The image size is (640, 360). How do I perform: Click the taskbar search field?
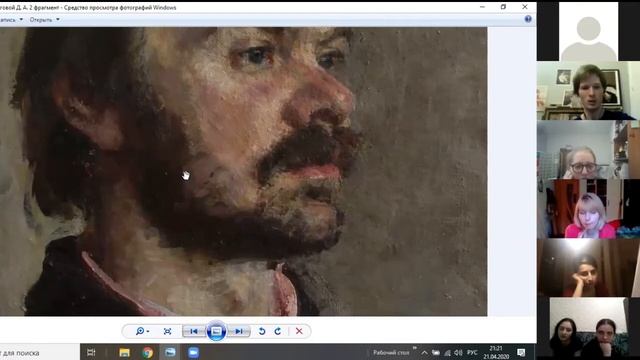click(x=40, y=352)
